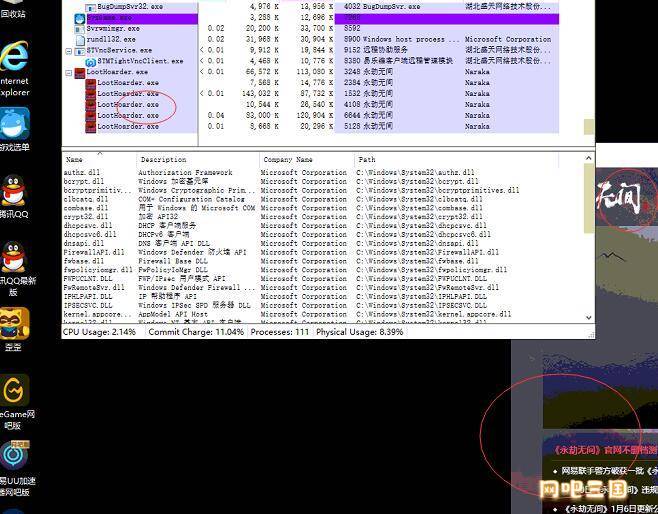Click the rundll32.exe document icon

tap(80, 40)
